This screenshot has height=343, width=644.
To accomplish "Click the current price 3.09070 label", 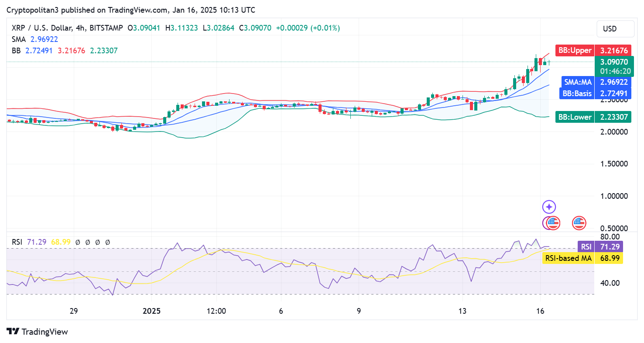I will [614, 62].
